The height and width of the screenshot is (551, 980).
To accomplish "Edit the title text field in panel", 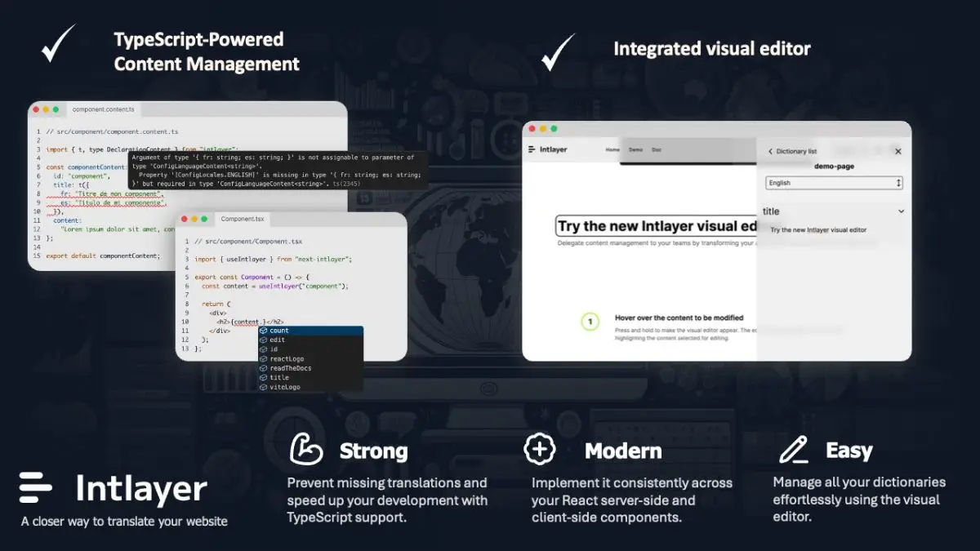I will pos(818,230).
